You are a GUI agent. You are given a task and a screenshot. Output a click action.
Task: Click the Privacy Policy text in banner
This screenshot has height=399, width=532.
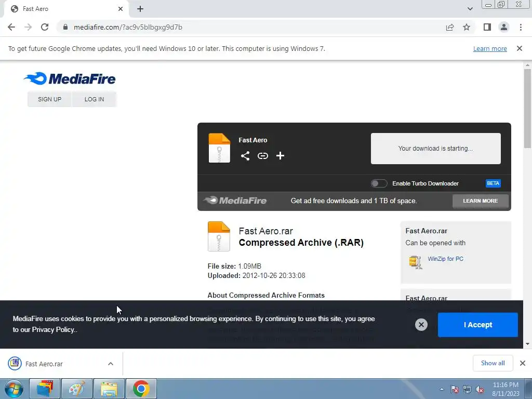[54, 329]
